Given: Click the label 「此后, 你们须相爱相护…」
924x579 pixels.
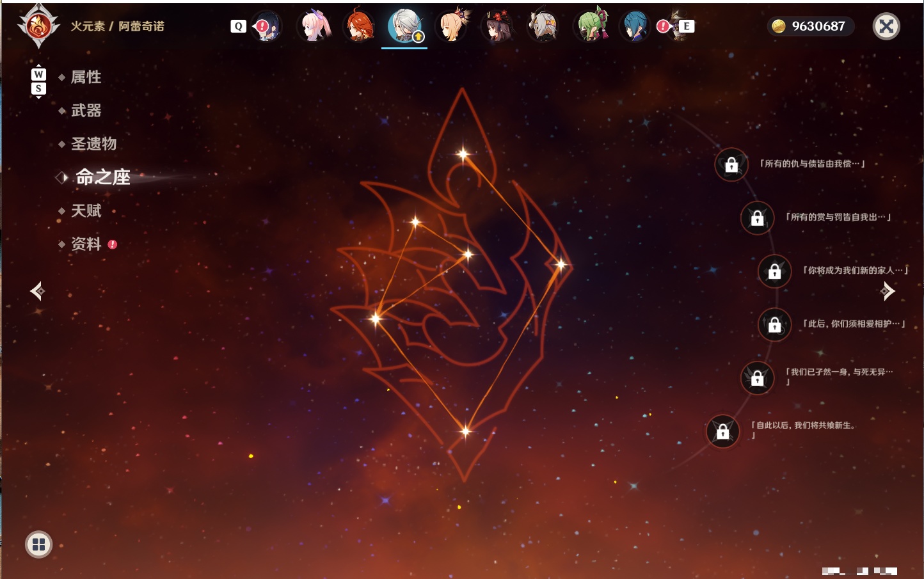Looking at the screenshot, I should tap(854, 324).
